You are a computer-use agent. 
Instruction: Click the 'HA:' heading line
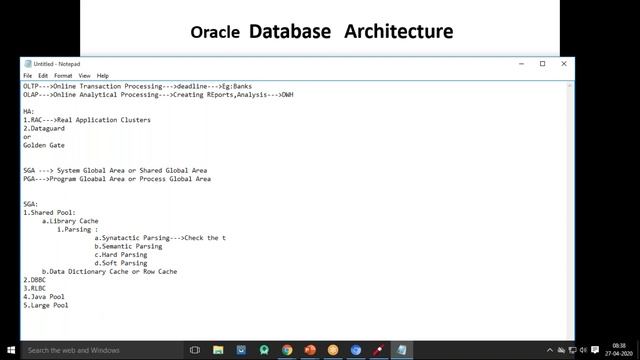coord(29,111)
